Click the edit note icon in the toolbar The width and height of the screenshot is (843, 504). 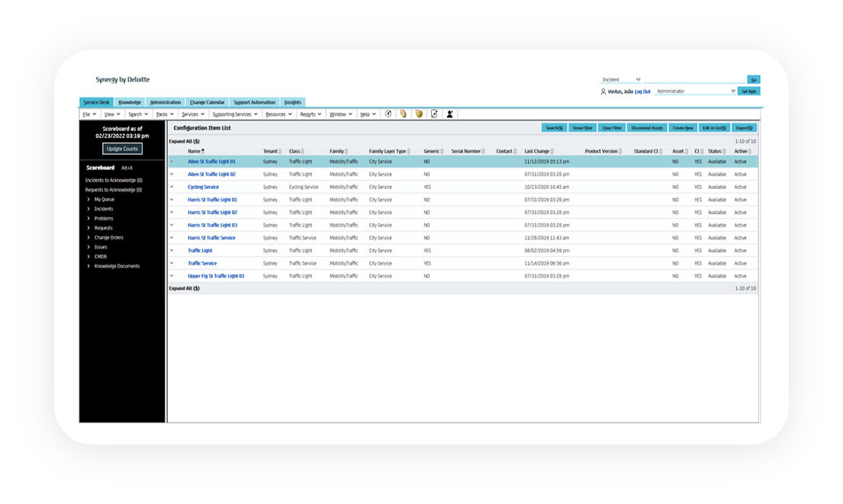click(x=434, y=114)
